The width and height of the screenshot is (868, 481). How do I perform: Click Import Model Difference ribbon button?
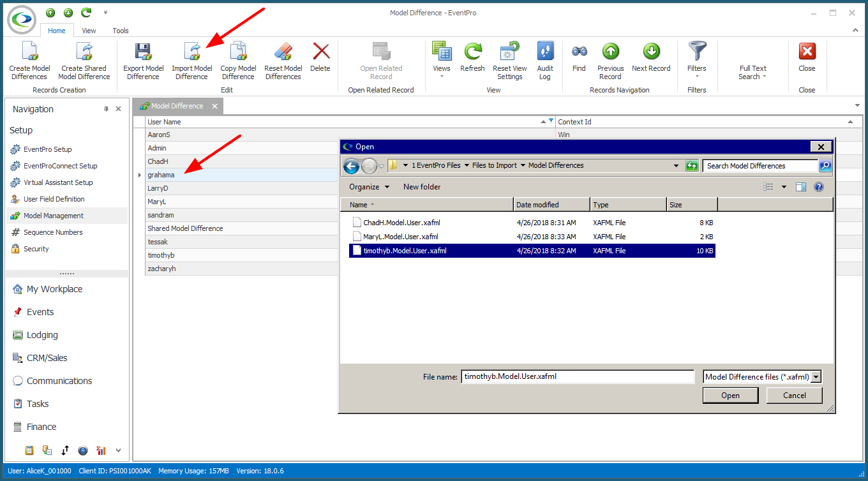[192, 61]
